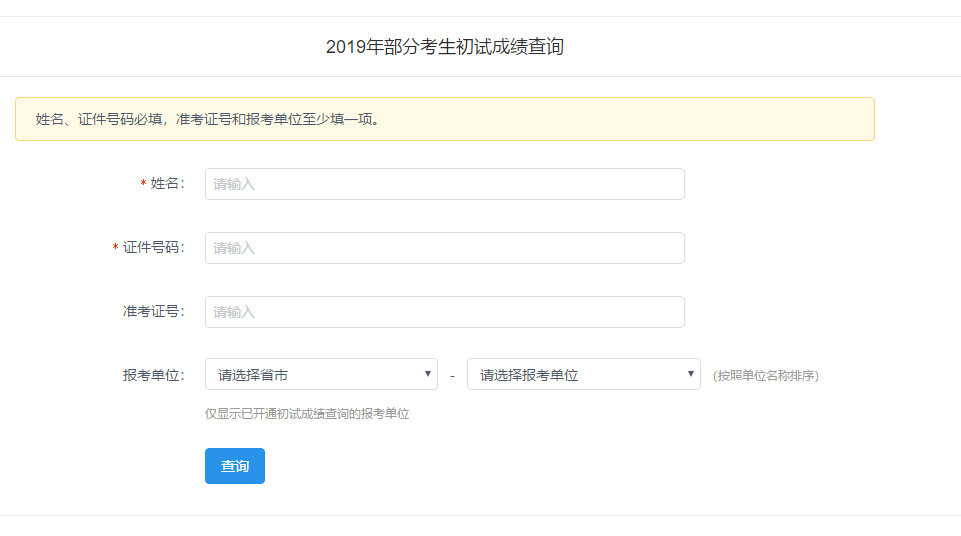Click the 姓名 field label

[x=166, y=184]
